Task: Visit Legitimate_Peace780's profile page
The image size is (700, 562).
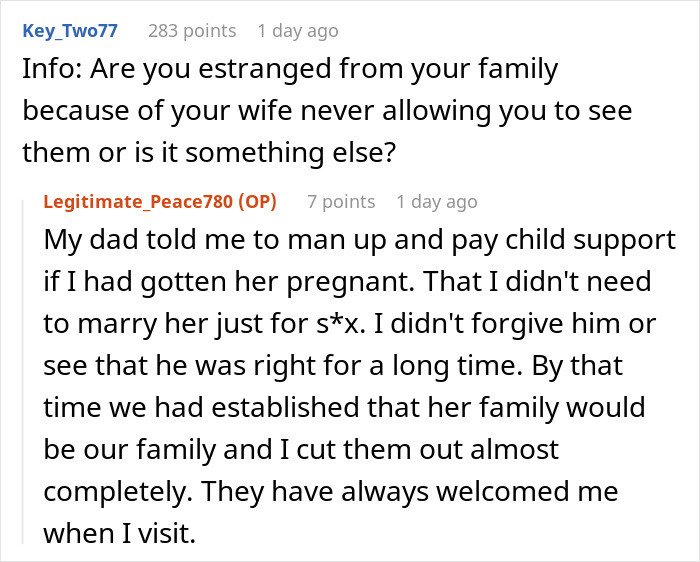Action: [x=136, y=201]
